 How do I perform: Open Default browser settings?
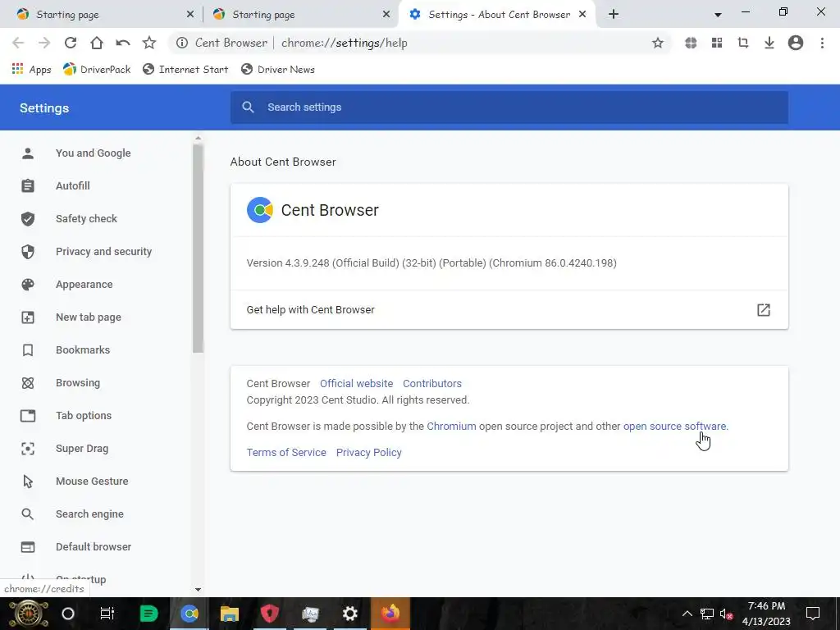(x=95, y=547)
